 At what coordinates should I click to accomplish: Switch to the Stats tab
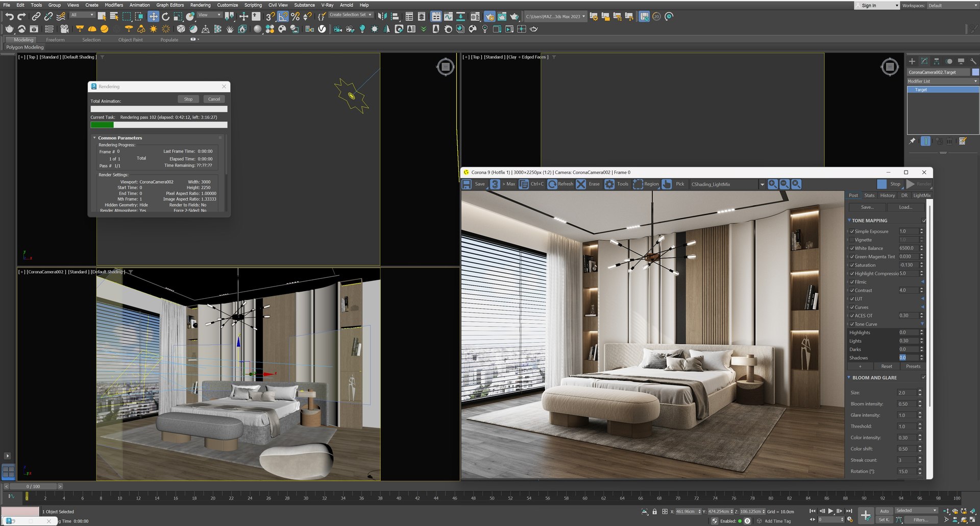(869, 196)
